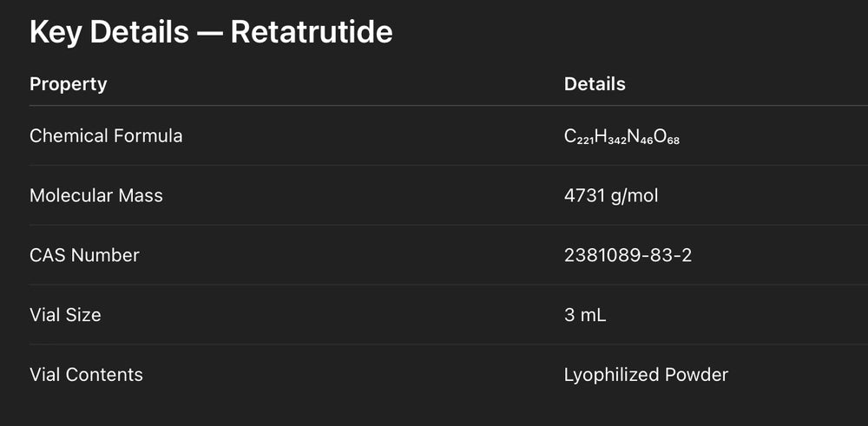Click the "Chemical Formula" row label
This screenshot has width=868, height=426.
click(x=106, y=136)
